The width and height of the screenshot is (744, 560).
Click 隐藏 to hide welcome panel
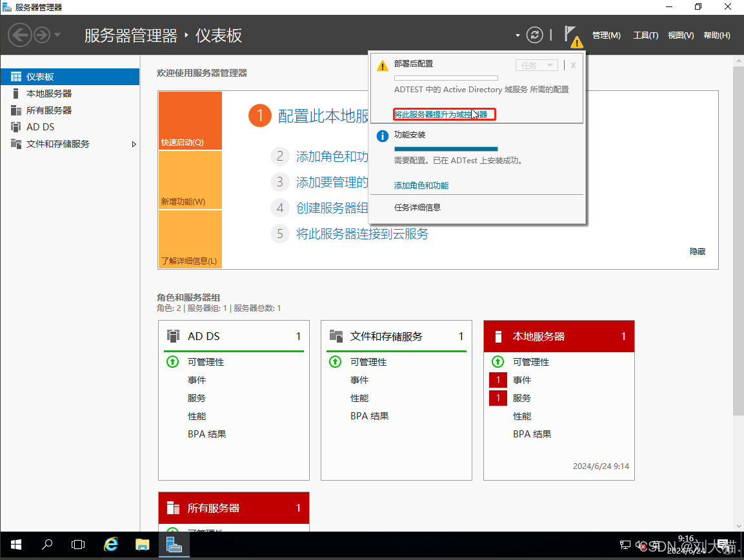[698, 251]
